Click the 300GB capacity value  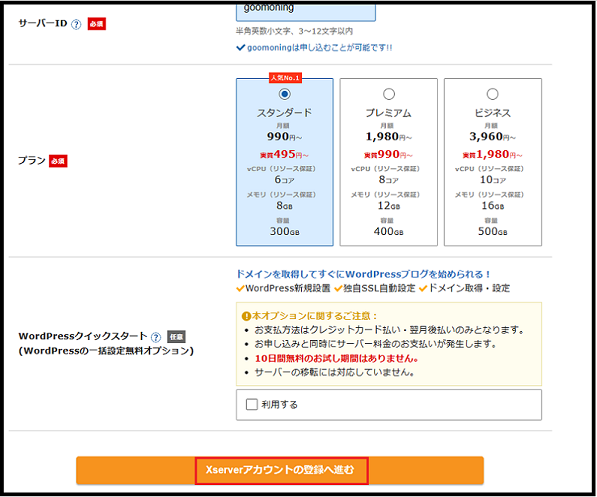[x=284, y=231]
